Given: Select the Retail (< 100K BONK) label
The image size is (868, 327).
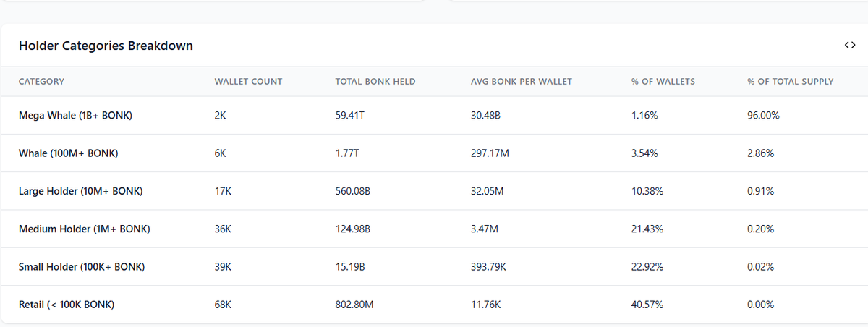Looking at the screenshot, I should tap(67, 305).
